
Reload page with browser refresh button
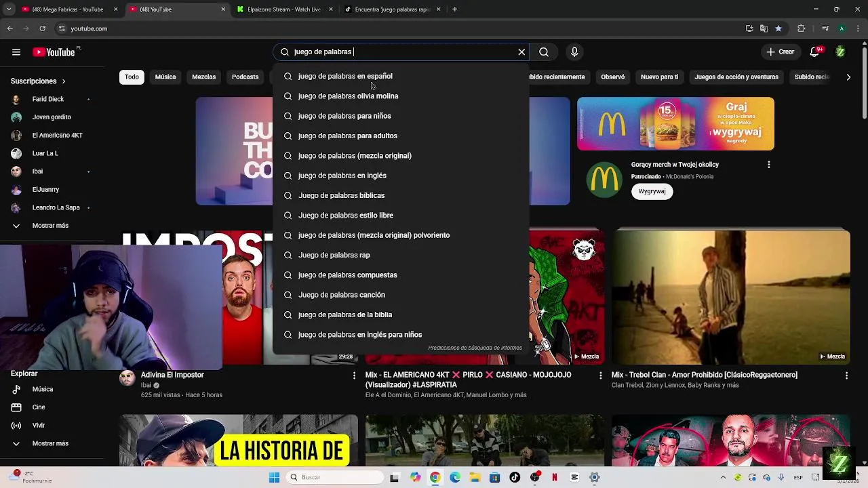[x=42, y=28]
